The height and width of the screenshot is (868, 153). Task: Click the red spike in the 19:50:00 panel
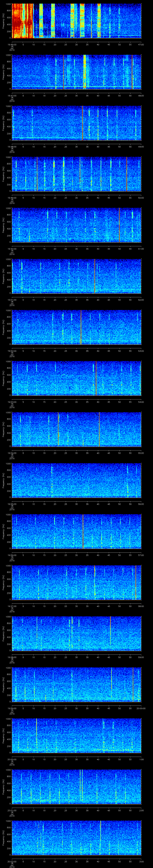pos(119,225)
